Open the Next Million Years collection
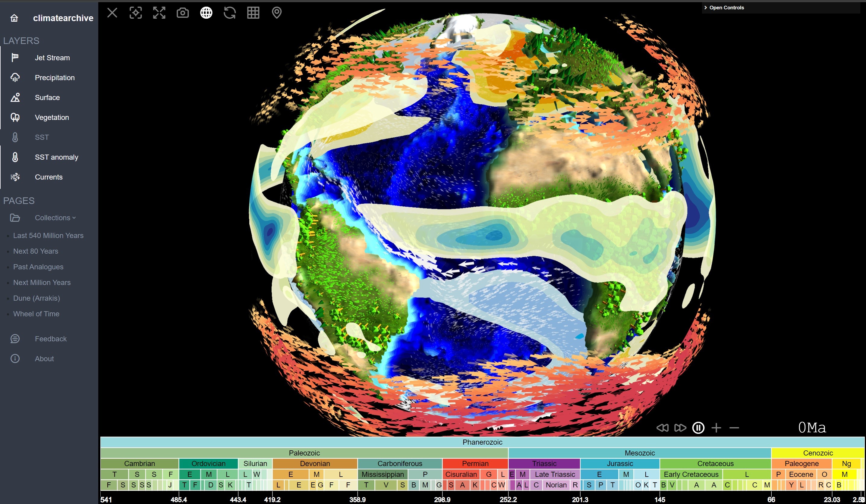Image resolution: width=866 pixels, height=504 pixels. pyautogui.click(x=42, y=282)
